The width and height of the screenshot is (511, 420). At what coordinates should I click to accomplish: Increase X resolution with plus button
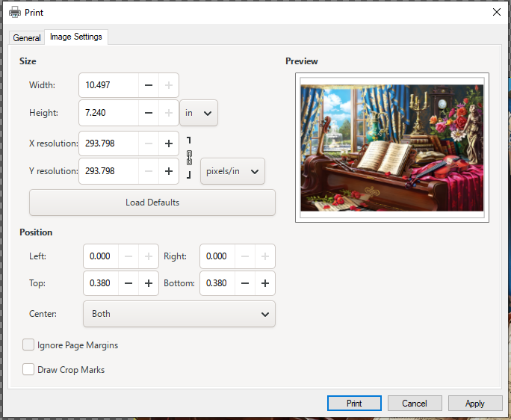[x=169, y=143]
